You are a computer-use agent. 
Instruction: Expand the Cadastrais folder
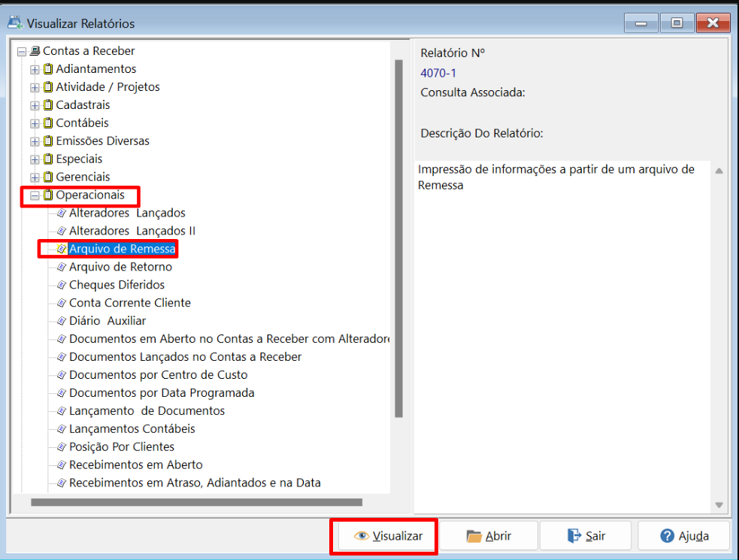[35, 105]
